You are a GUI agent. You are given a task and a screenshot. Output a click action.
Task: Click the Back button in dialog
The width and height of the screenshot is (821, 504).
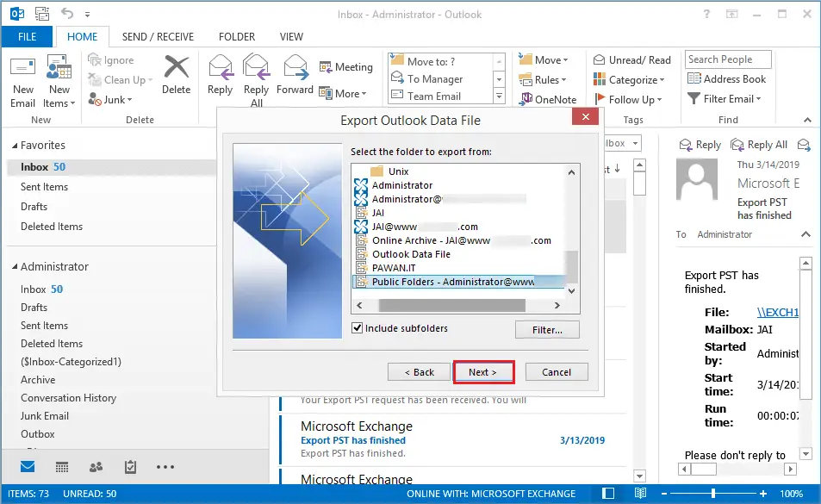point(419,372)
